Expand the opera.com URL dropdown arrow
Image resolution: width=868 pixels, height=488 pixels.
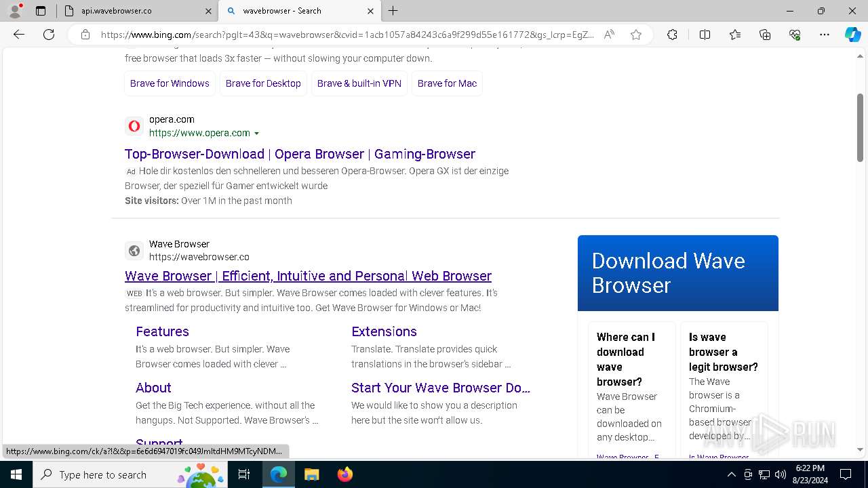click(x=256, y=134)
